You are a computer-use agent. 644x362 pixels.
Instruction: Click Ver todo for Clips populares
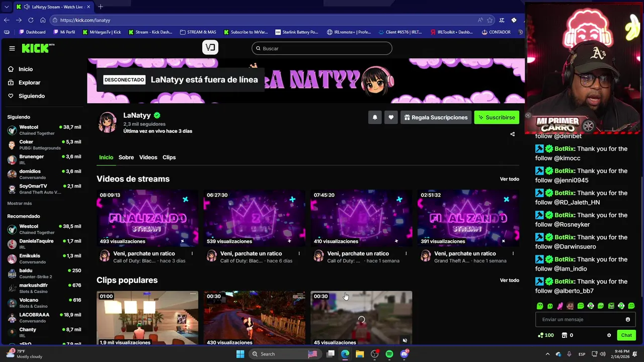tap(509, 280)
